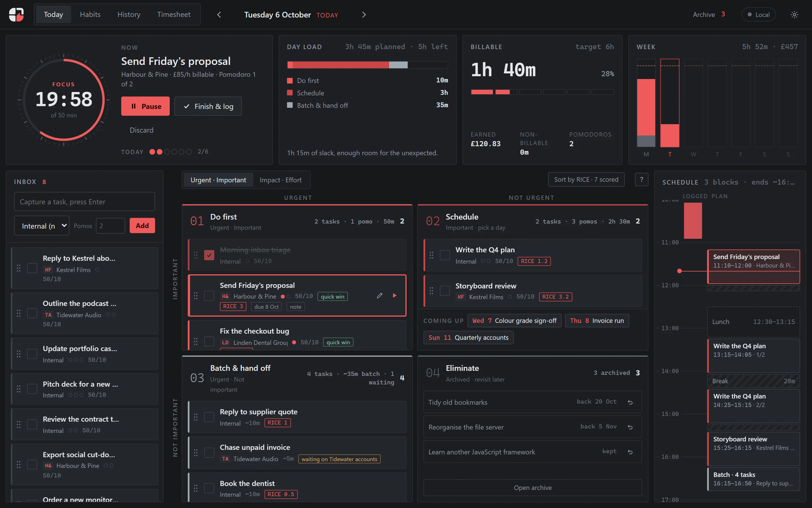
Task: Click Finish & log button
Action: (208, 106)
